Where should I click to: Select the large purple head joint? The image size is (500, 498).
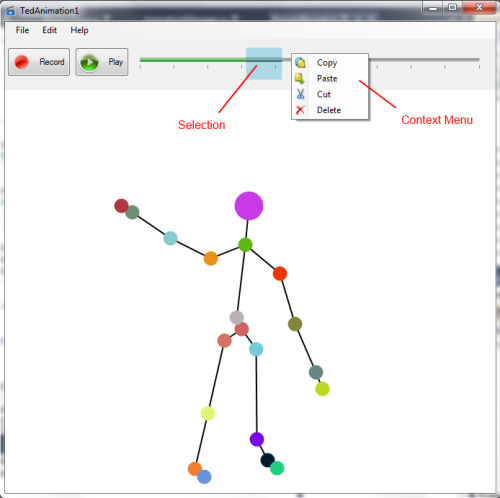(x=249, y=206)
